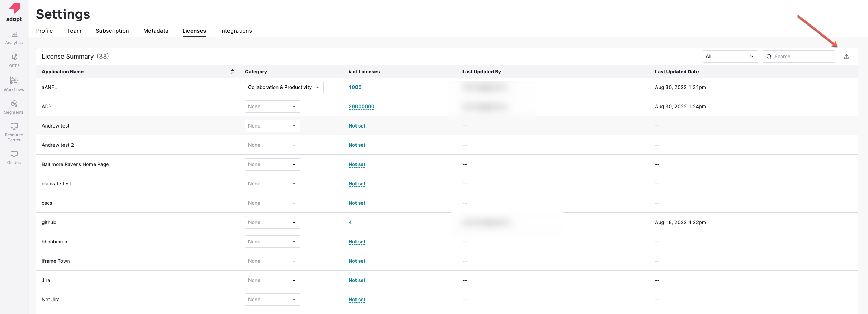This screenshot has width=868, height=314.
Task: Open Iframe Town category dropdown
Action: coord(273,261)
